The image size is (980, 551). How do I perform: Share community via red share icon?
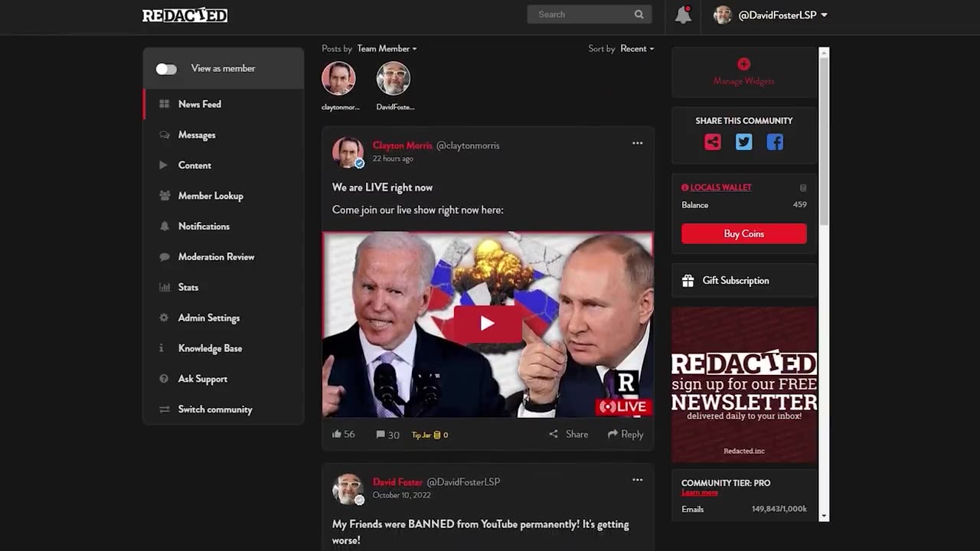[x=713, y=142]
